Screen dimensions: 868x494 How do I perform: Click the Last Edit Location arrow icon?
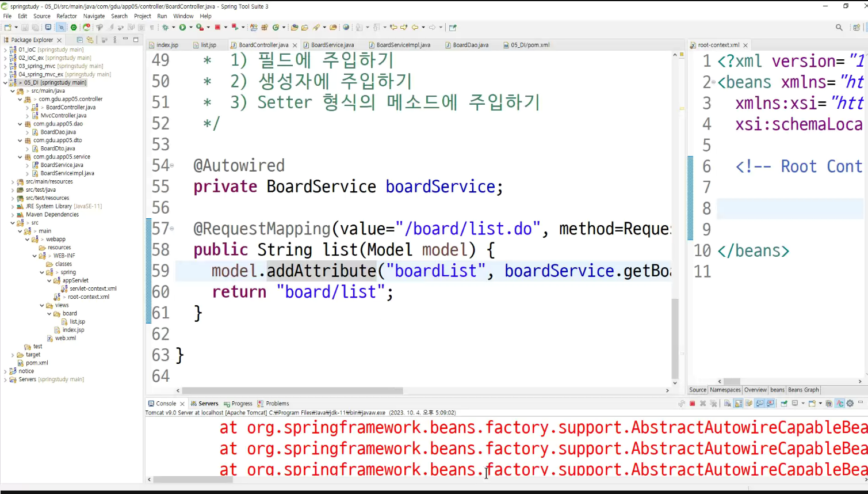pyautogui.click(x=393, y=27)
